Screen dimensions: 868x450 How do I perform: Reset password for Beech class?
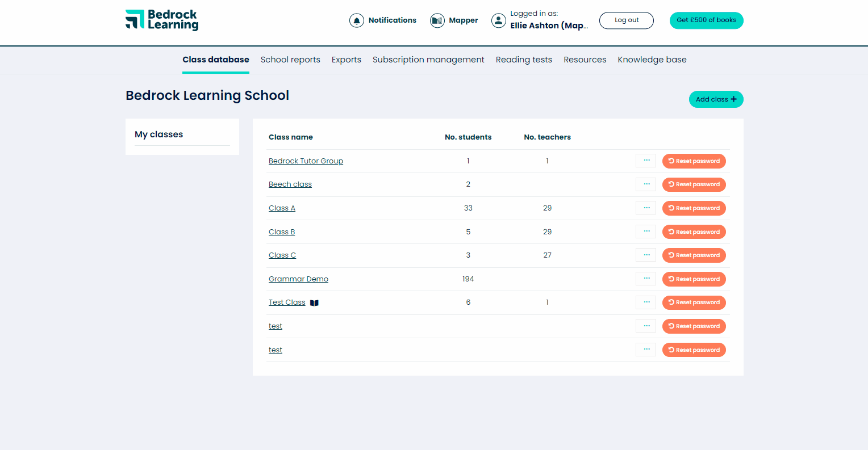tap(694, 184)
